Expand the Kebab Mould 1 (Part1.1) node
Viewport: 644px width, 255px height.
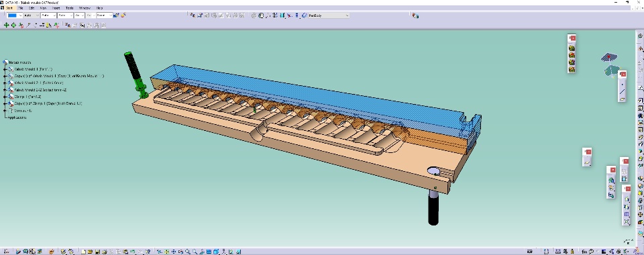click(x=5, y=69)
